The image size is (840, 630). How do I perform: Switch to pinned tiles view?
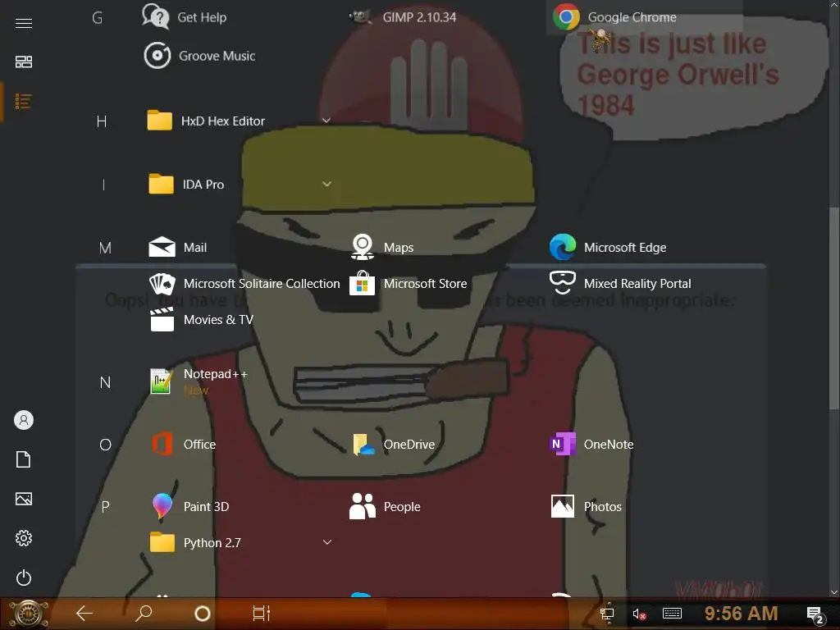point(24,62)
